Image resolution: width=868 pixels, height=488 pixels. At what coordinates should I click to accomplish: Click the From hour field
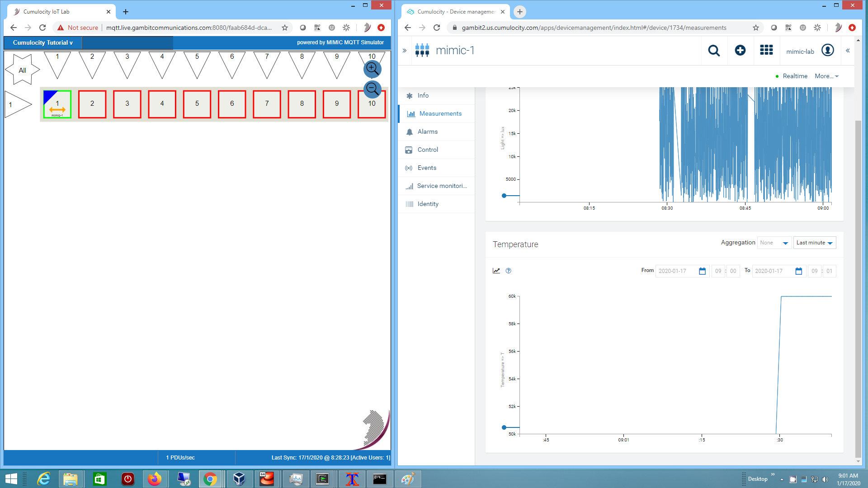click(x=718, y=271)
